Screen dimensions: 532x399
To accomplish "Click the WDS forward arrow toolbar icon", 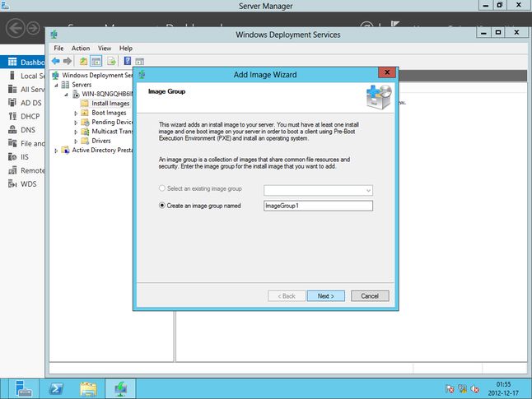I will 68,61.
